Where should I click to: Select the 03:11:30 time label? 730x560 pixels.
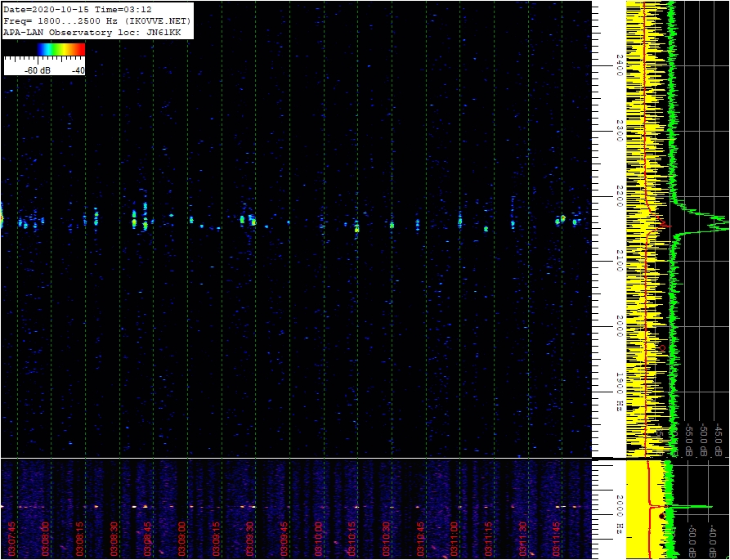coord(523,539)
